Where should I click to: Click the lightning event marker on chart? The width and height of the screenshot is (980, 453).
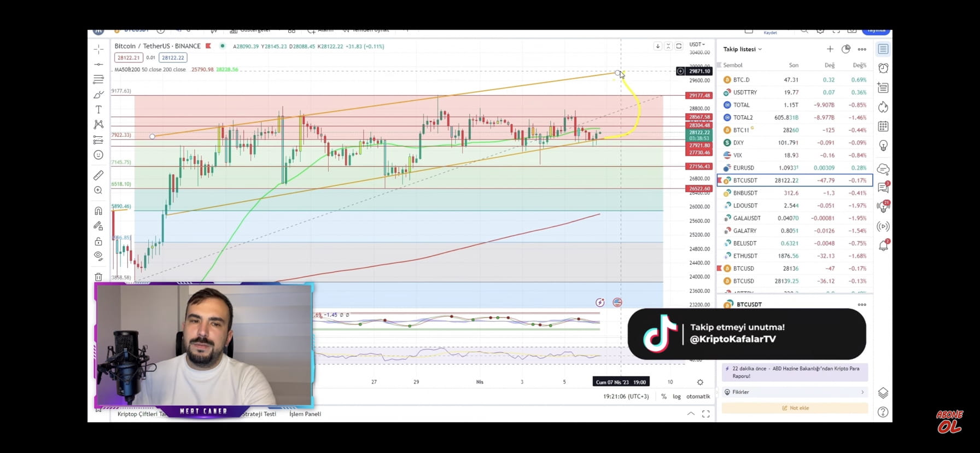(600, 303)
